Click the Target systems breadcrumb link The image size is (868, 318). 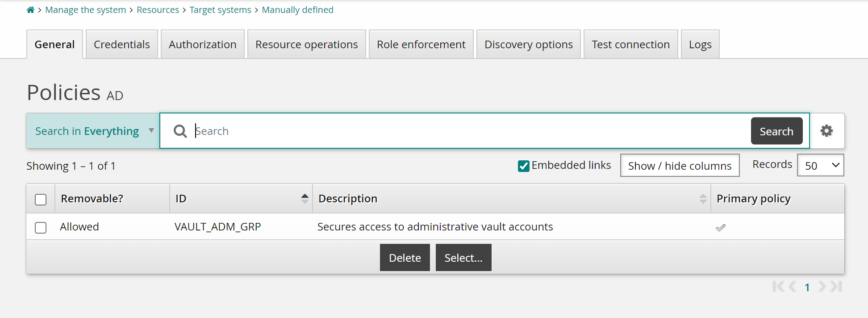[x=220, y=10]
